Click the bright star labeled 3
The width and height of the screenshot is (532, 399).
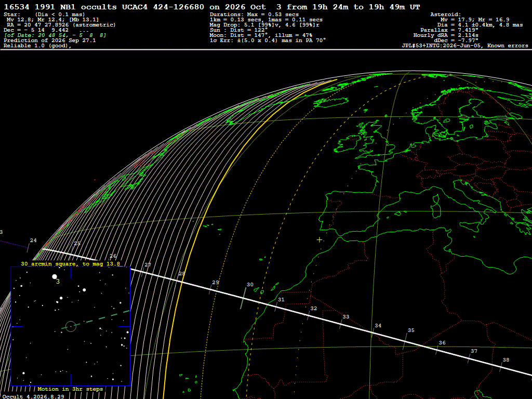click(x=55, y=277)
